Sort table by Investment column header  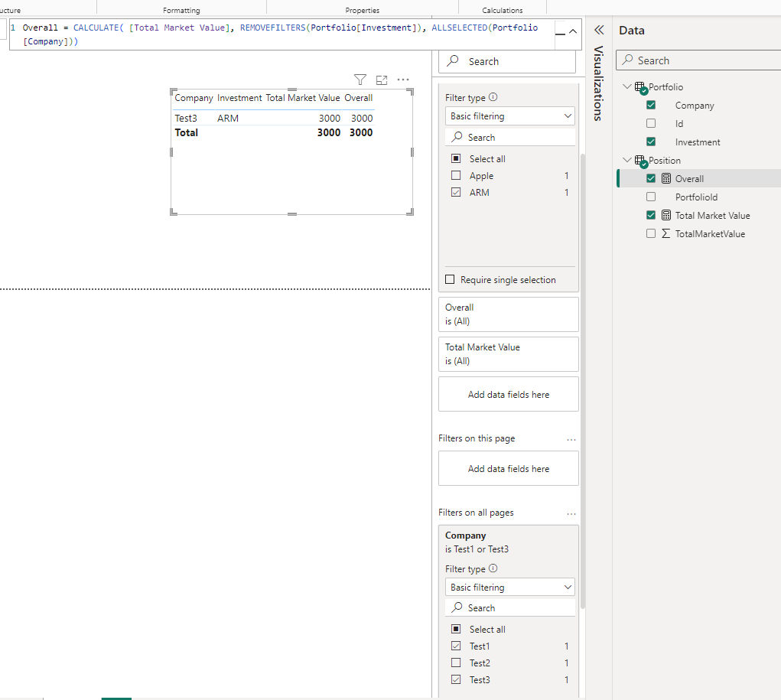point(239,98)
